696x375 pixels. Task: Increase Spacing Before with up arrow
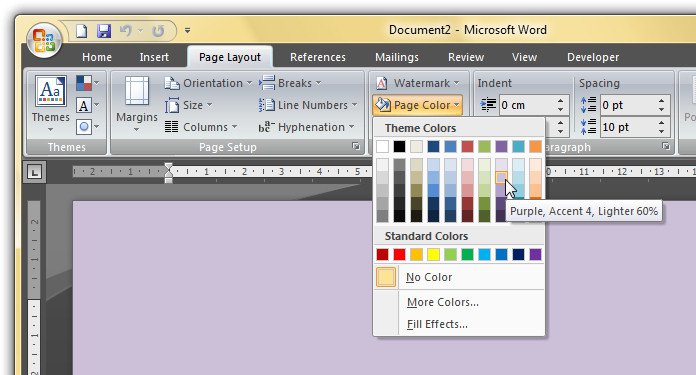click(x=662, y=101)
